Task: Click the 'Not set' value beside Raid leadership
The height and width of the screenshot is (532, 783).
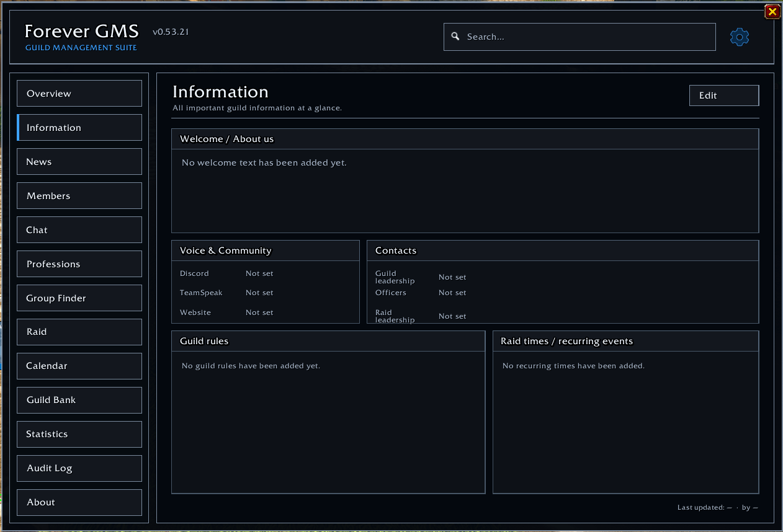Action: coord(452,316)
